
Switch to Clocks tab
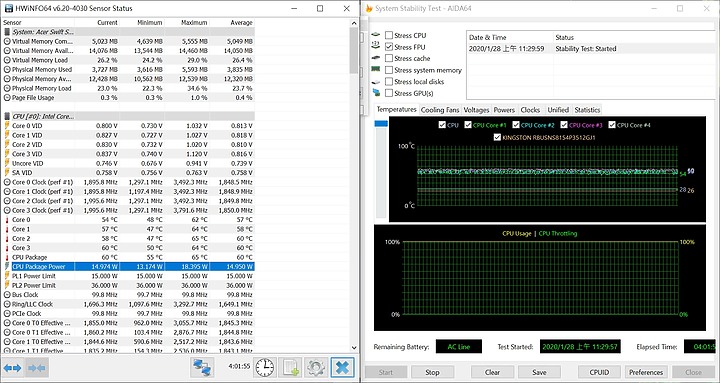[530, 110]
